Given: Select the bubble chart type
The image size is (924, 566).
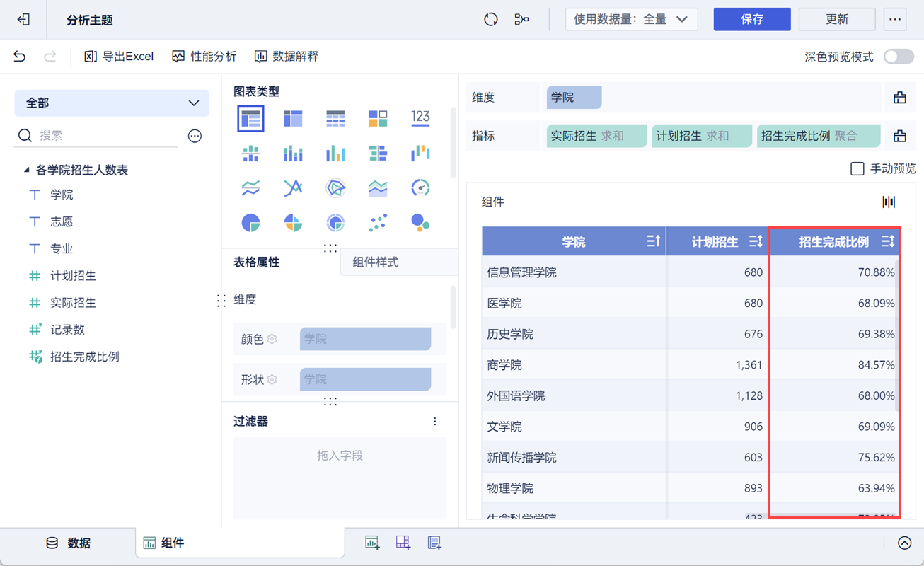Looking at the screenshot, I should (x=420, y=223).
